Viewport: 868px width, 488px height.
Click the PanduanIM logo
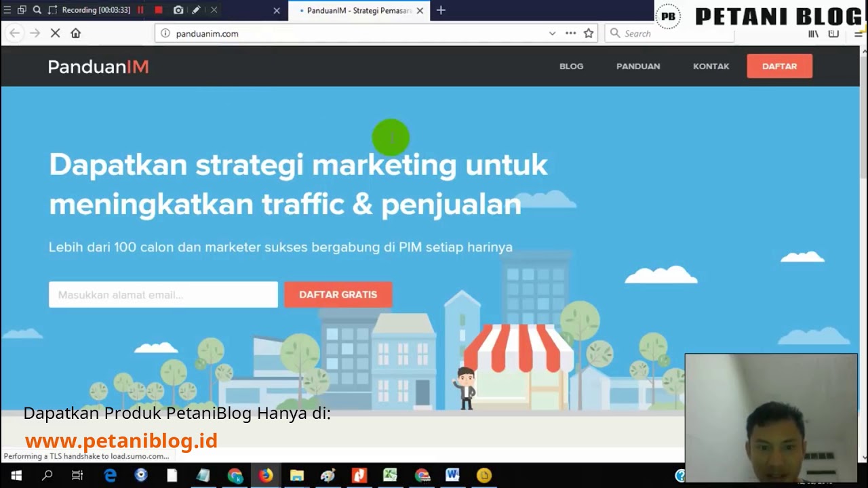click(x=98, y=66)
